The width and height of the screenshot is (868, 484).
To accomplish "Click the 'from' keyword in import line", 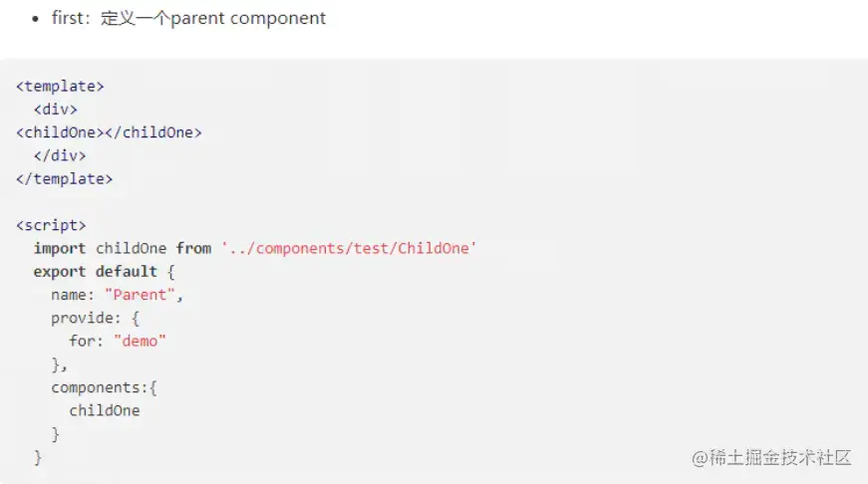I will pos(193,248).
